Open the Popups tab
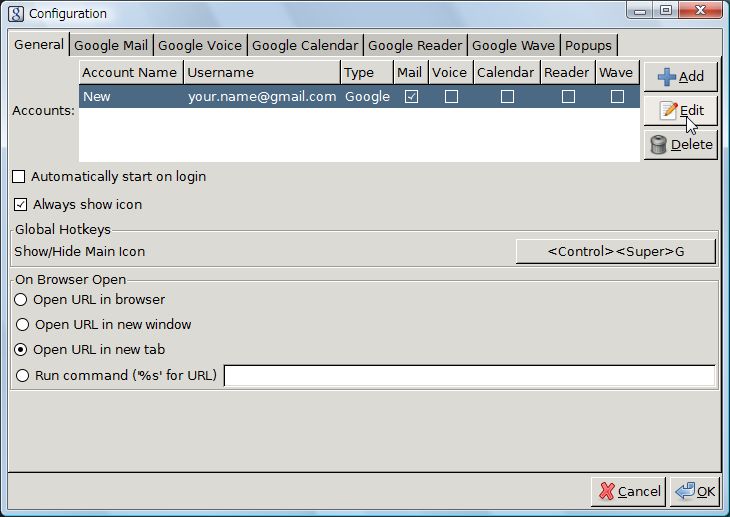Screen dimensions: 730x517 click(588, 46)
